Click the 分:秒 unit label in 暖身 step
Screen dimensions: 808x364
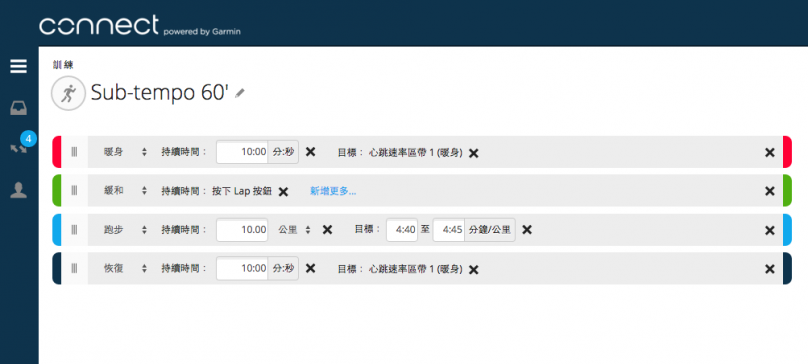click(x=283, y=152)
